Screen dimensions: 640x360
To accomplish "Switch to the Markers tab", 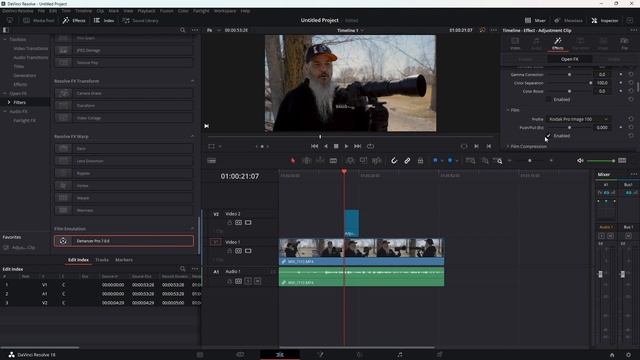I will pyautogui.click(x=124, y=260).
